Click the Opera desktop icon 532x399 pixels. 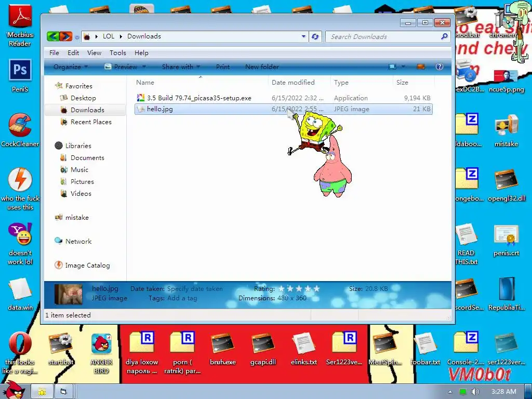[x=20, y=353]
